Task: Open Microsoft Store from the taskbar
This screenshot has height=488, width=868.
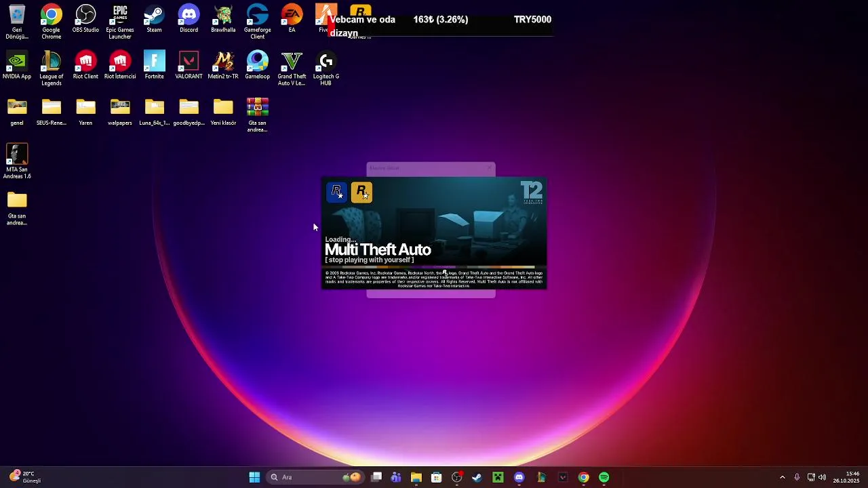Action: 437,477
